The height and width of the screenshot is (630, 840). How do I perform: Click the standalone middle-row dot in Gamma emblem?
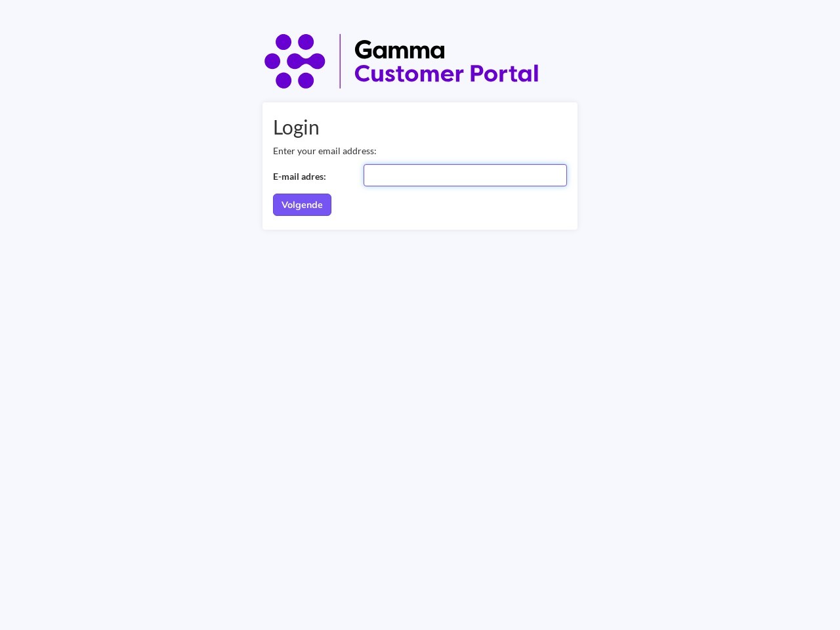(x=272, y=61)
